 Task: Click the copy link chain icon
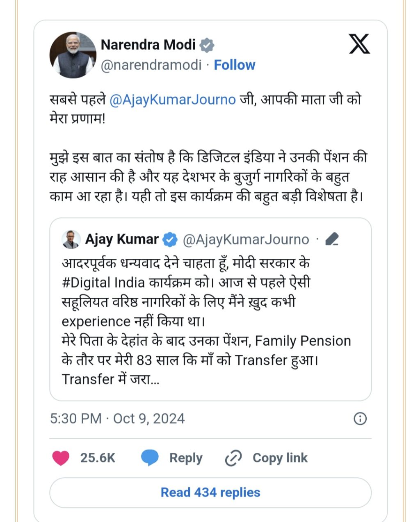[x=233, y=458]
